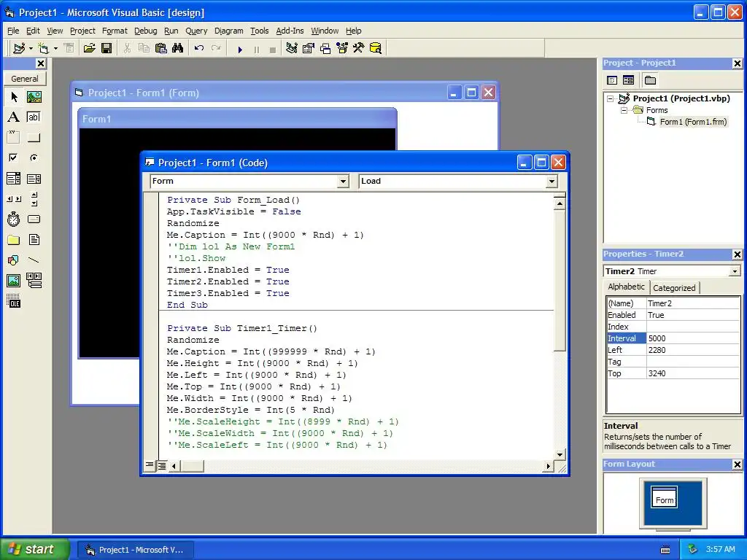Viewport: 747px width, 560px height.
Task: Click Project1 taskbar button
Action: pos(136,550)
